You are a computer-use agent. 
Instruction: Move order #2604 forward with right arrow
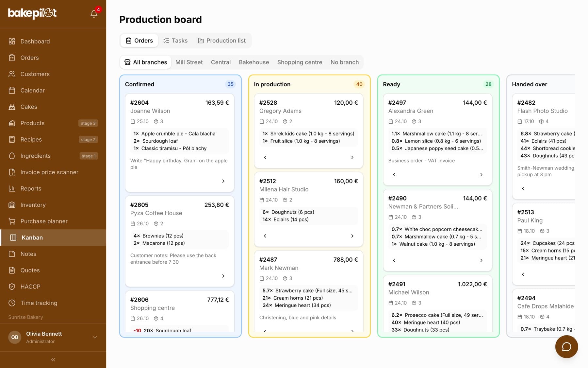223,181
